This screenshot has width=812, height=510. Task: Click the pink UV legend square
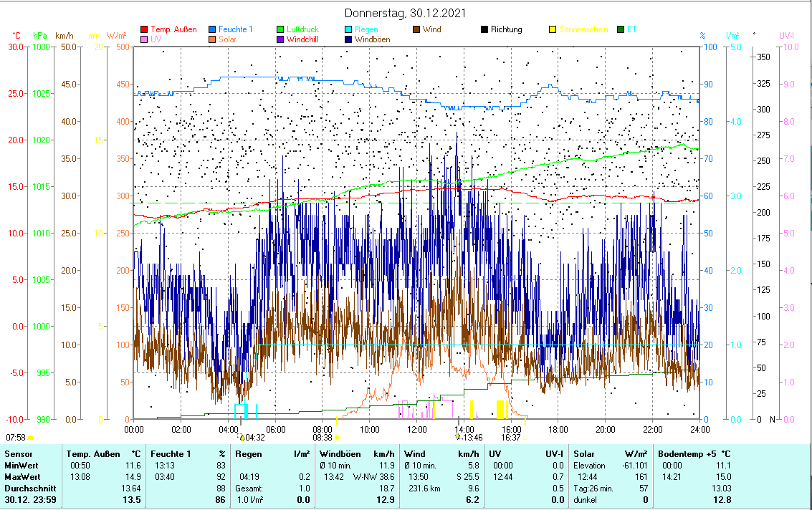(x=144, y=40)
